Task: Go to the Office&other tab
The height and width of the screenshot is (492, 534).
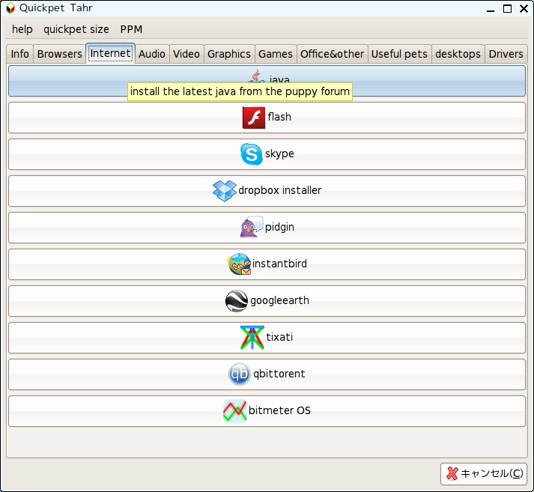Action: click(332, 54)
